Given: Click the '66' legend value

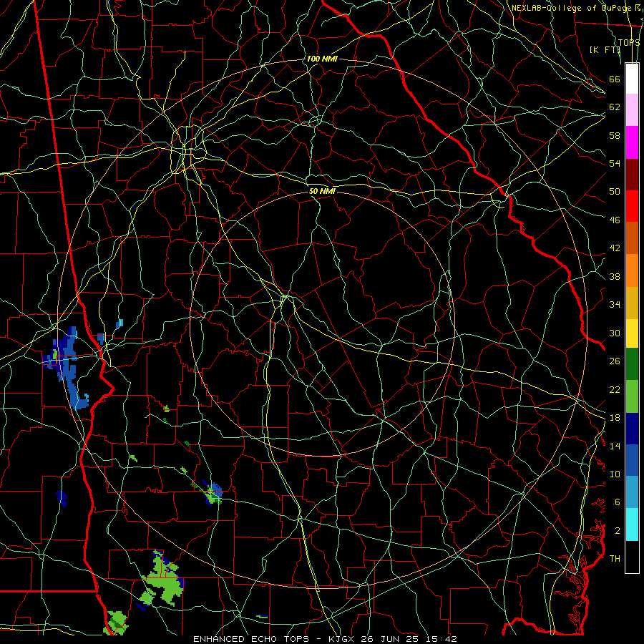Looking at the screenshot, I should click(615, 79).
